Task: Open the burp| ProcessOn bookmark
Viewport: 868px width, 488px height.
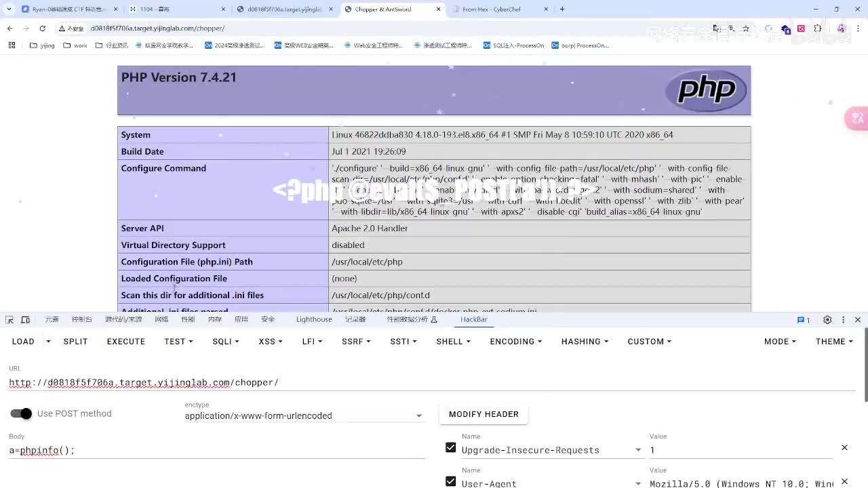Action: pyautogui.click(x=580, y=45)
